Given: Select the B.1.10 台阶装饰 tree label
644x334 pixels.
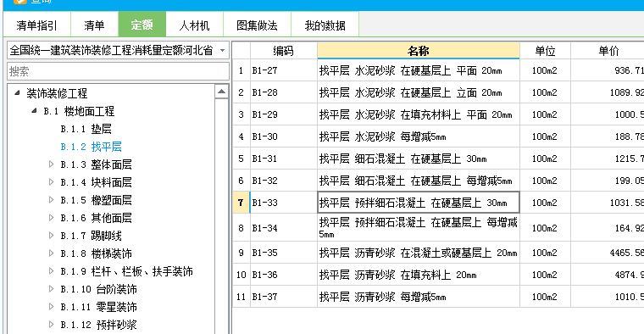Looking at the screenshot, I should [x=98, y=289].
